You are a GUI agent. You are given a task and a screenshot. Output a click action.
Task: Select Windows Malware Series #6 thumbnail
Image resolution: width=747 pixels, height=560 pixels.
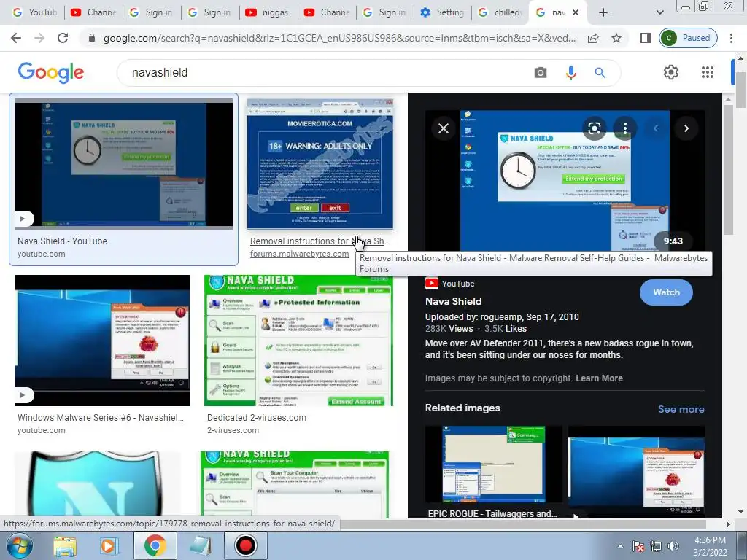pyautogui.click(x=102, y=340)
